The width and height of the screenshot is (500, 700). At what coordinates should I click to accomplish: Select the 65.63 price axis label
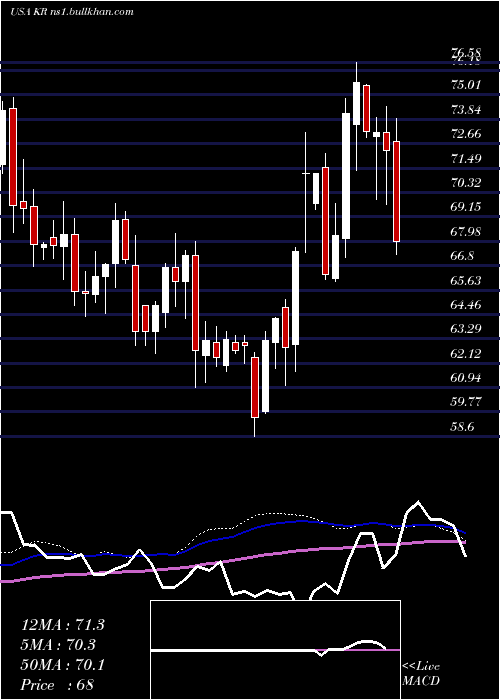pyautogui.click(x=467, y=280)
